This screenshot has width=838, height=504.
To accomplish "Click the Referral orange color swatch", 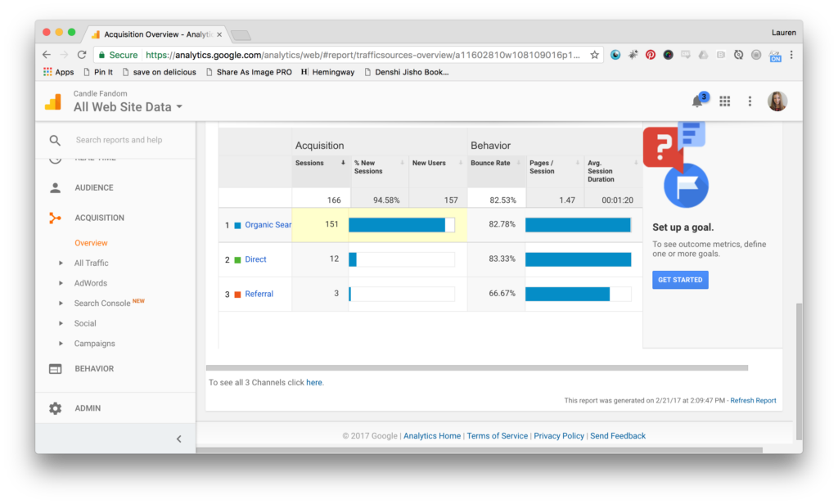I will click(x=238, y=295).
